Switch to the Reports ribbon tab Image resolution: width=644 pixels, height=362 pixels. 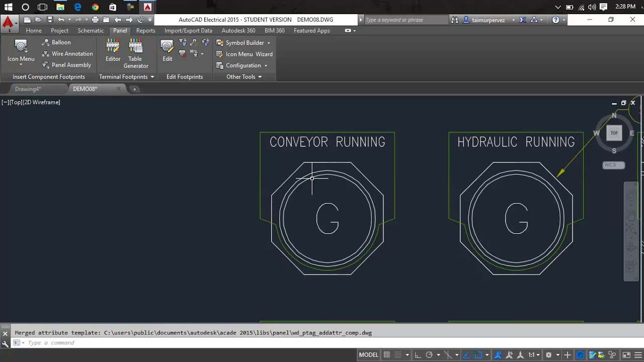point(145,31)
